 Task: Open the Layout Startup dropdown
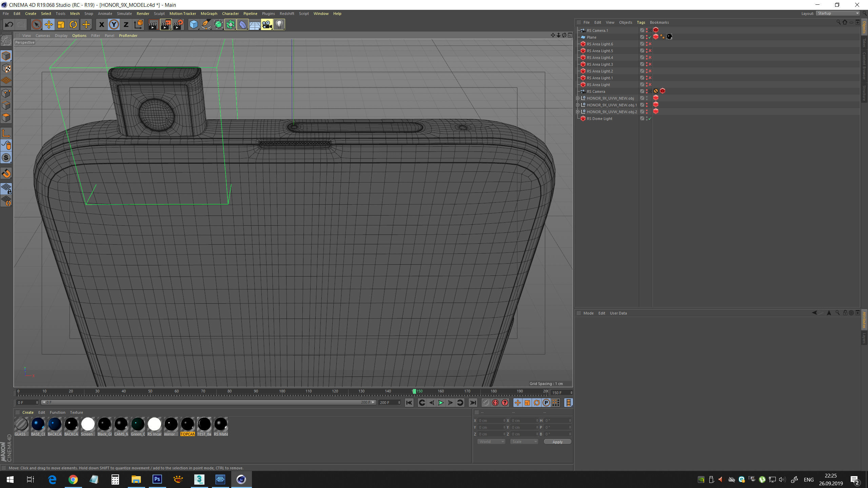[x=838, y=14]
